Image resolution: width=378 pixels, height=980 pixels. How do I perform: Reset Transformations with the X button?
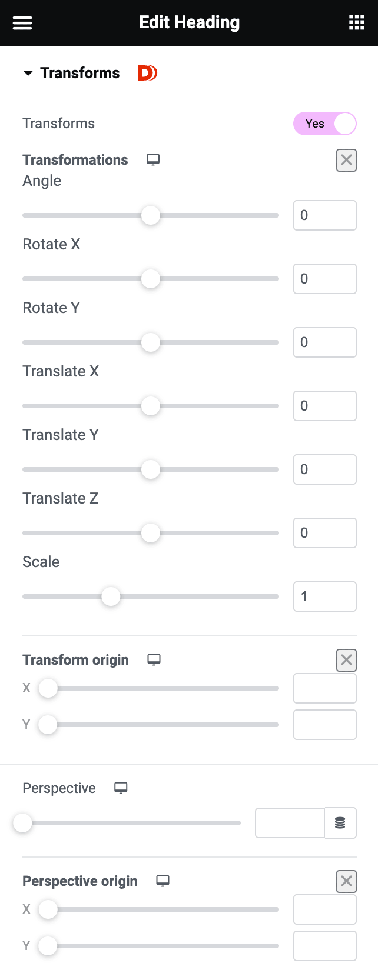point(346,160)
